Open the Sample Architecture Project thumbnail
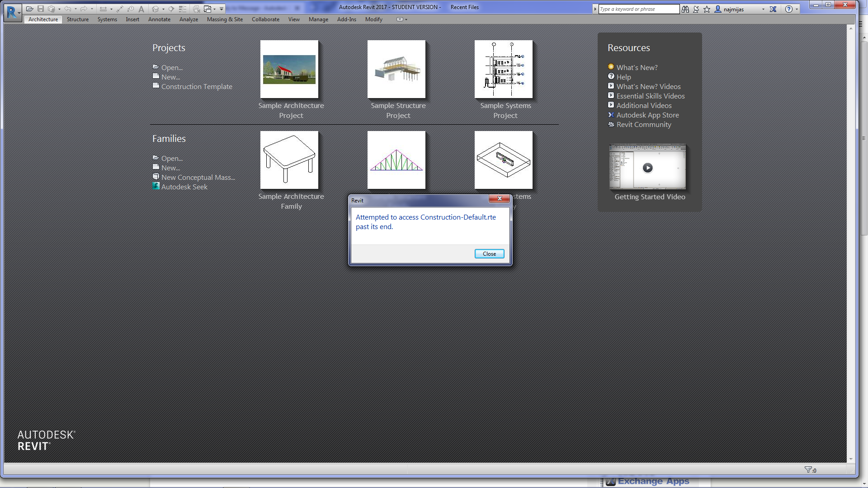 [289, 69]
